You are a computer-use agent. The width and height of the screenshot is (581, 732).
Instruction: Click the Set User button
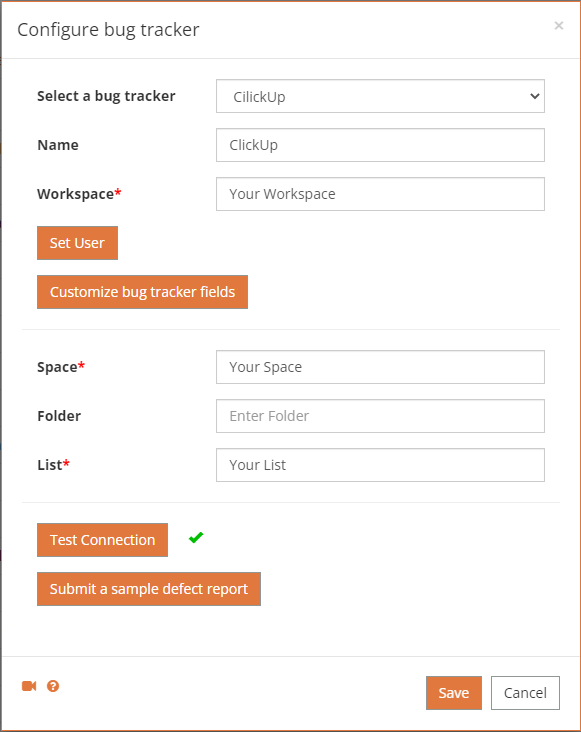77,243
